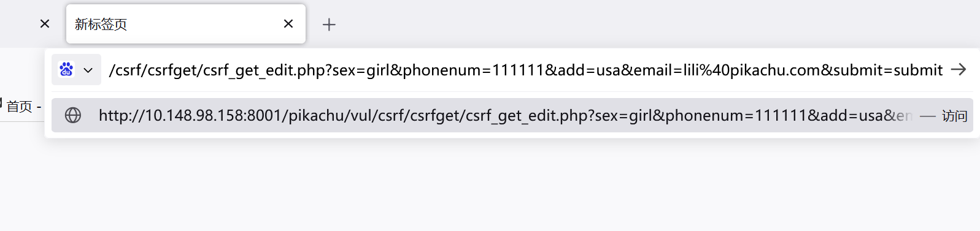This screenshot has height=231, width=980.
Task: Click the faded truncated end of suggestion URL
Action: coord(902,115)
